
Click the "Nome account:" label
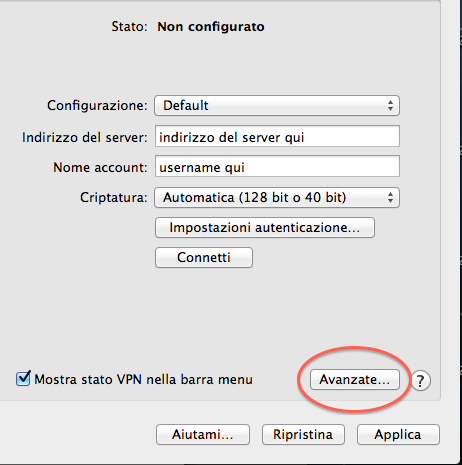[x=100, y=167]
